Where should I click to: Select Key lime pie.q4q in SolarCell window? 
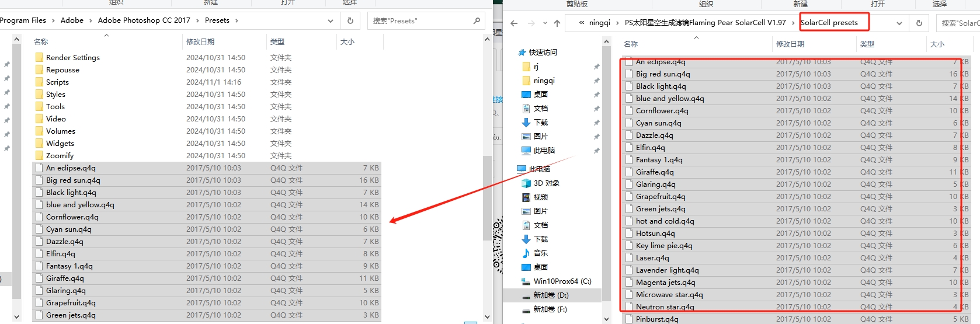point(797,245)
